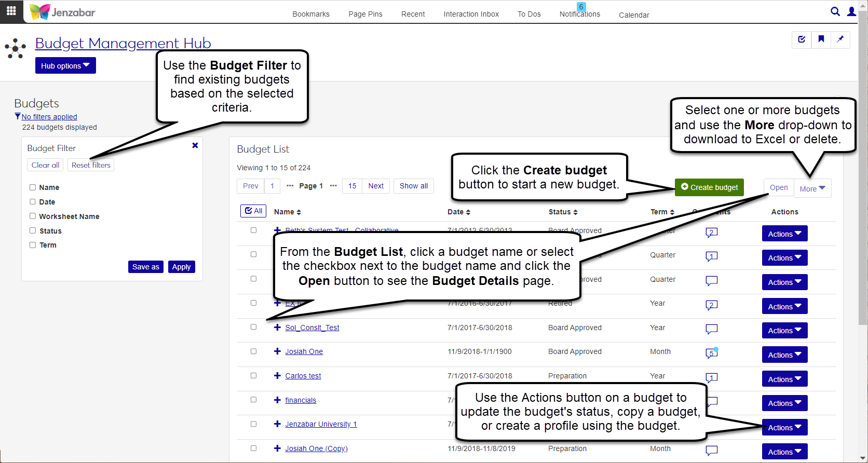Open the Jenzabar University 1 budget link
868x463 pixels.
(321, 424)
